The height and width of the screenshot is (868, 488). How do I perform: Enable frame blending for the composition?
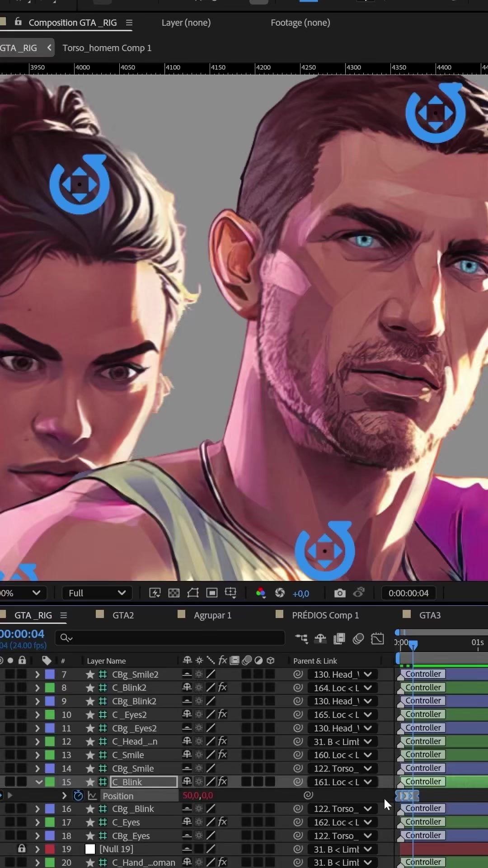point(339,638)
